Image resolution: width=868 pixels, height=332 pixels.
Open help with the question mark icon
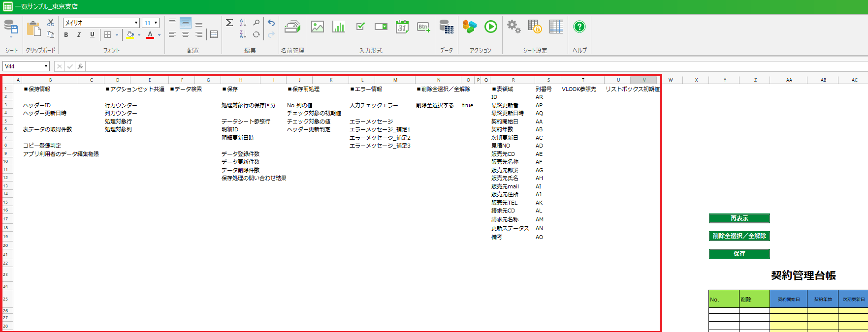579,27
